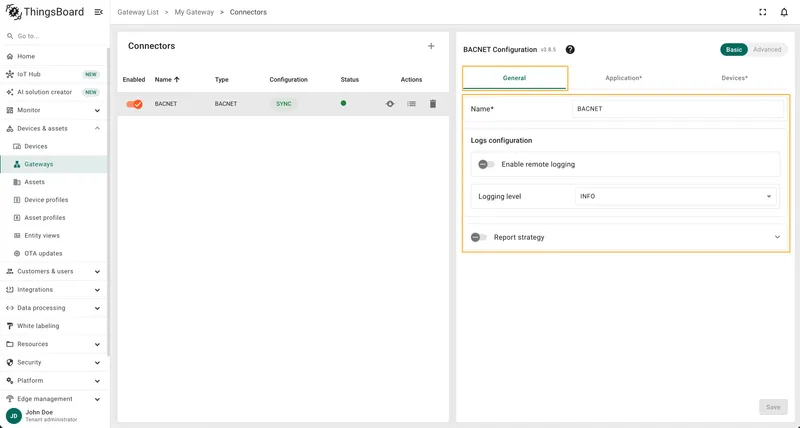Disable the BACNET connector enabled switch

point(135,104)
